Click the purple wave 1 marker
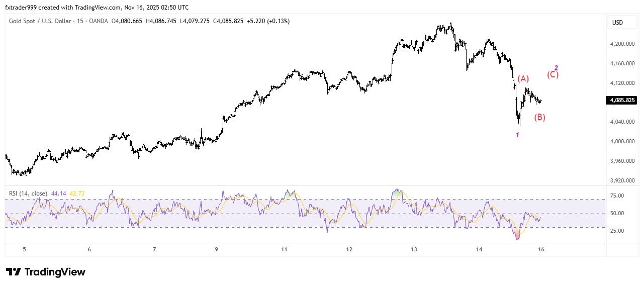The width and height of the screenshot is (644, 287). [517, 135]
